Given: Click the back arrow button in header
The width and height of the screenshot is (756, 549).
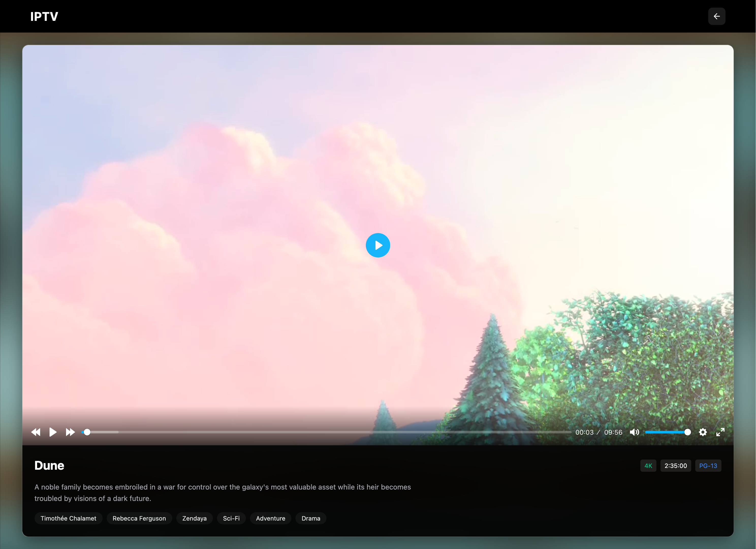Looking at the screenshot, I should point(716,16).
